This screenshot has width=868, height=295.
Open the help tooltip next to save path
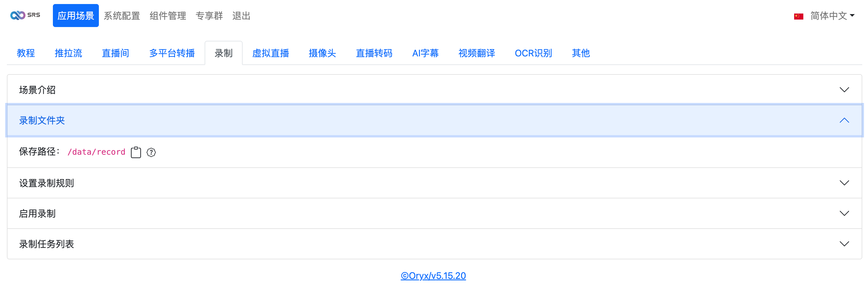coord(151,152)
